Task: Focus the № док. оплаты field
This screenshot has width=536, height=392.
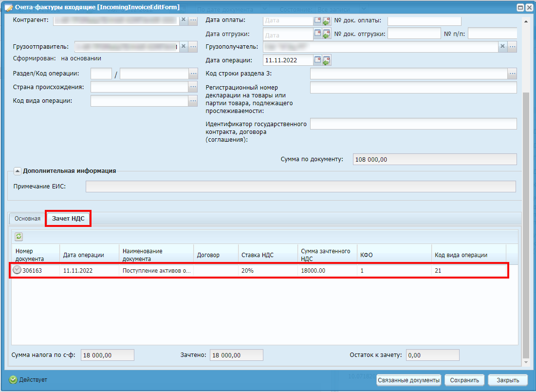Action: (424, 20)
